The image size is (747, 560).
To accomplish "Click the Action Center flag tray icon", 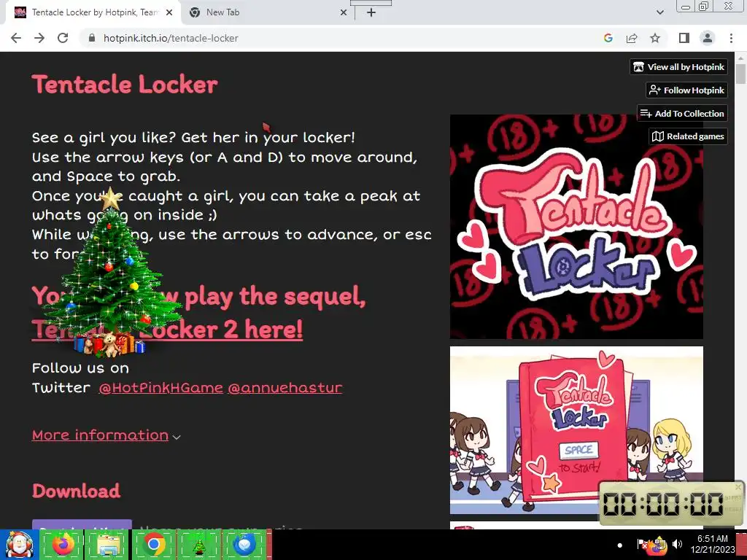I will [642, 544].
